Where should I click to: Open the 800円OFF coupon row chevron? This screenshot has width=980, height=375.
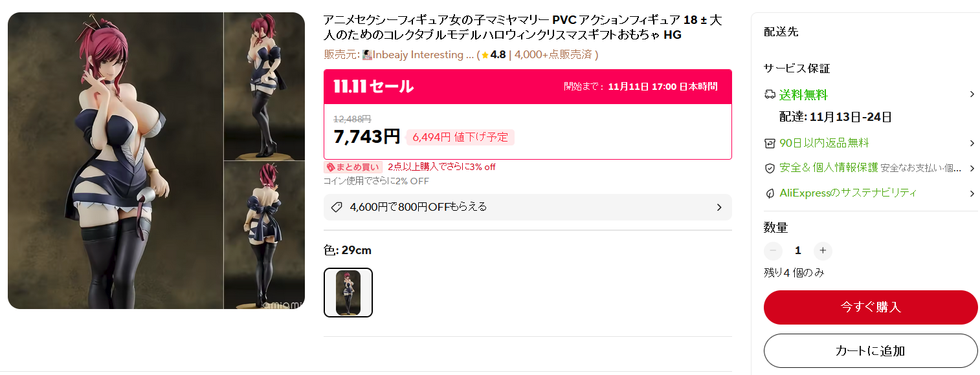[719, 208]
